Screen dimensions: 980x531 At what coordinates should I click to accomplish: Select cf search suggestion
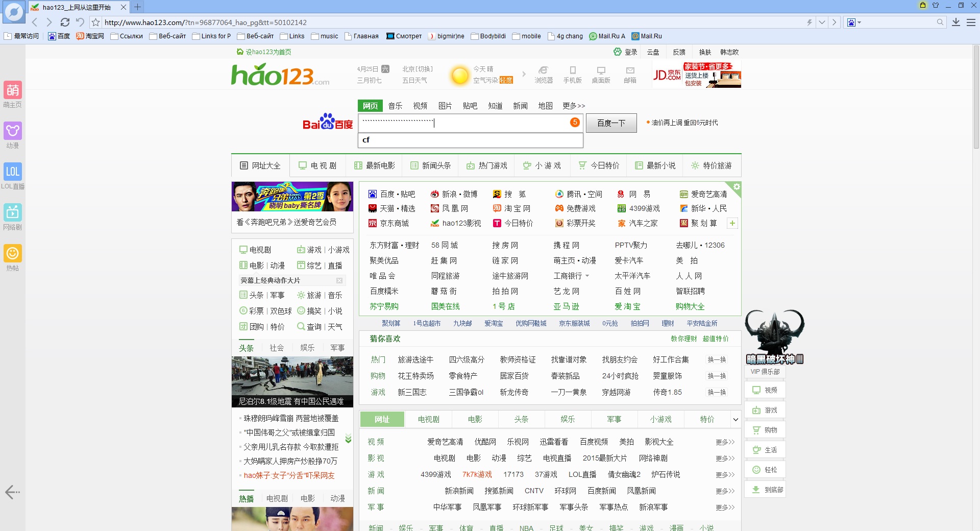471,140
